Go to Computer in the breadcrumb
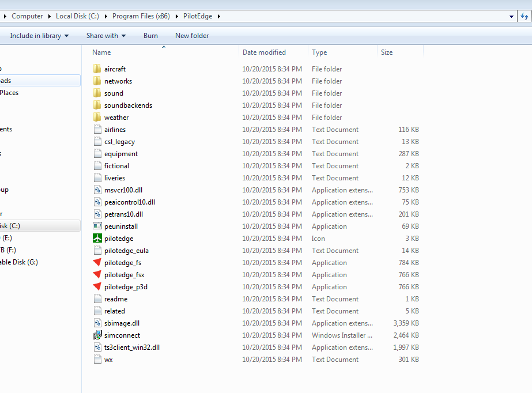 click(27, 16)
